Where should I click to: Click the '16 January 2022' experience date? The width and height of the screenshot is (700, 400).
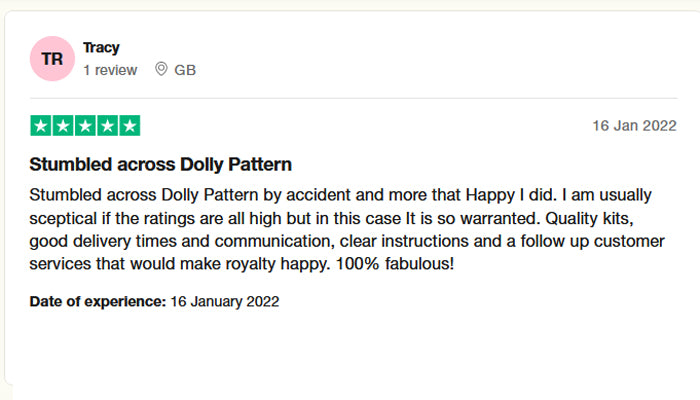coord(224,301)
